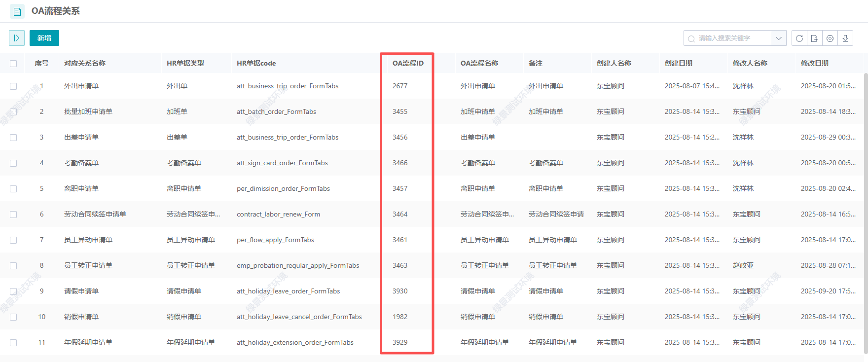Viewport: 868px width, 362px height.
Task: Click the side panel expand icon beside 新增
Action: coord(17,38)
